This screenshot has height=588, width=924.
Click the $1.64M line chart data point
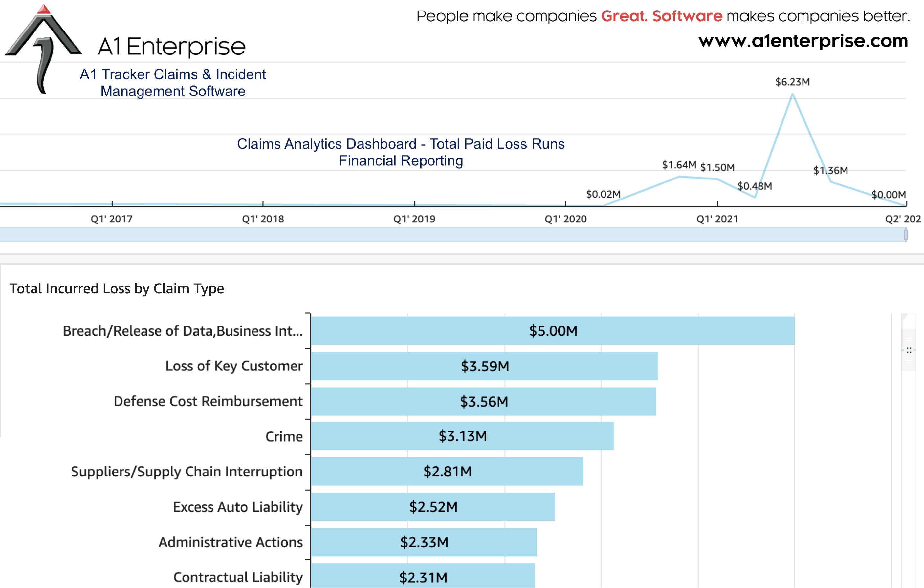click(679, 177)
